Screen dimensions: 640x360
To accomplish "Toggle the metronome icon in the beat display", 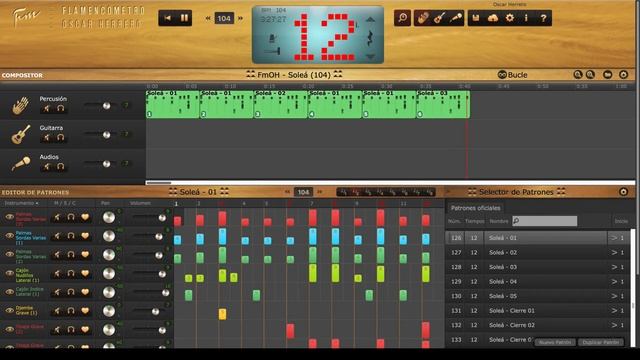I will (273, 39).
